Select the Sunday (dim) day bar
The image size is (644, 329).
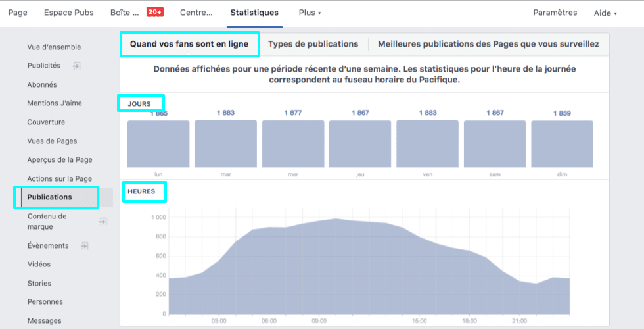point(562,143)
